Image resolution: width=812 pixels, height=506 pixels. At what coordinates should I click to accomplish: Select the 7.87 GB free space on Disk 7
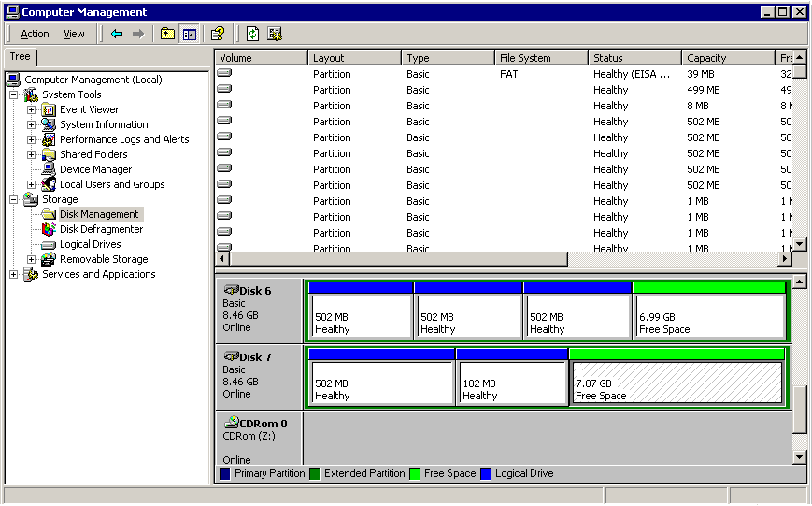[x=677, y=383]
